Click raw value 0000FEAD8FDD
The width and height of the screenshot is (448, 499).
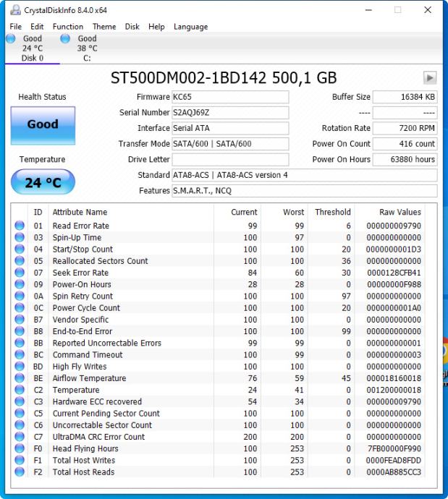394,460
